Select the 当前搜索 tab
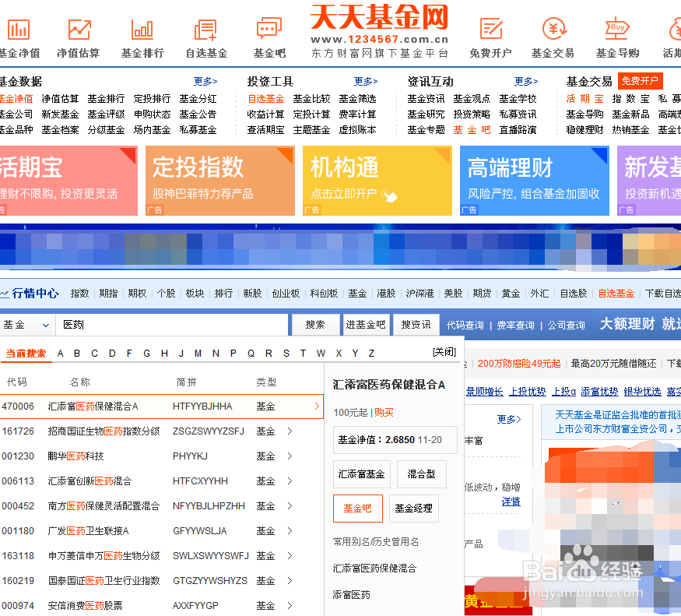Screen dimensions: 681x616 [x=26, y=354]
